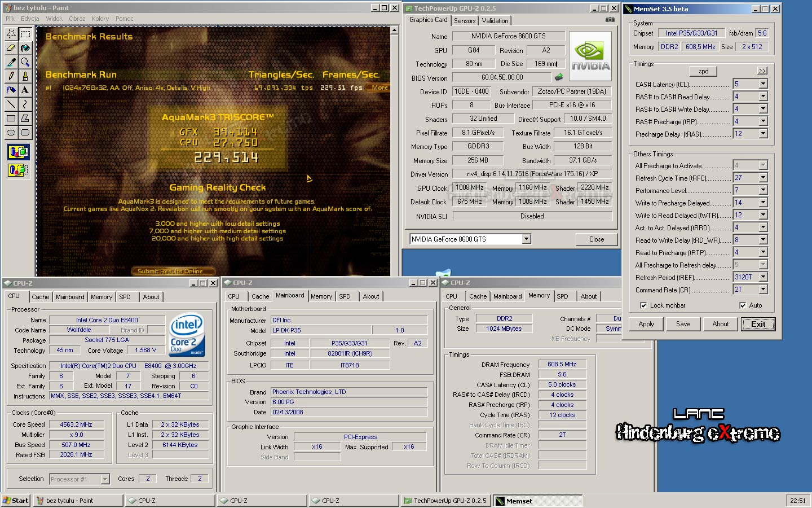Select the rectangular Select tool in Paint
The image size is (812, 508).
[25, 34]
